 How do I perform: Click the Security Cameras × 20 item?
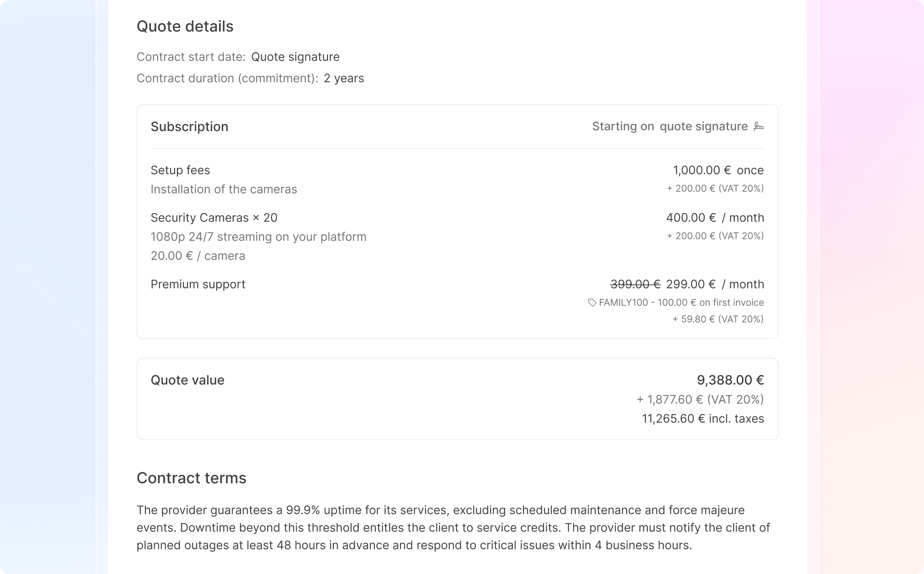tap(214, 218)
